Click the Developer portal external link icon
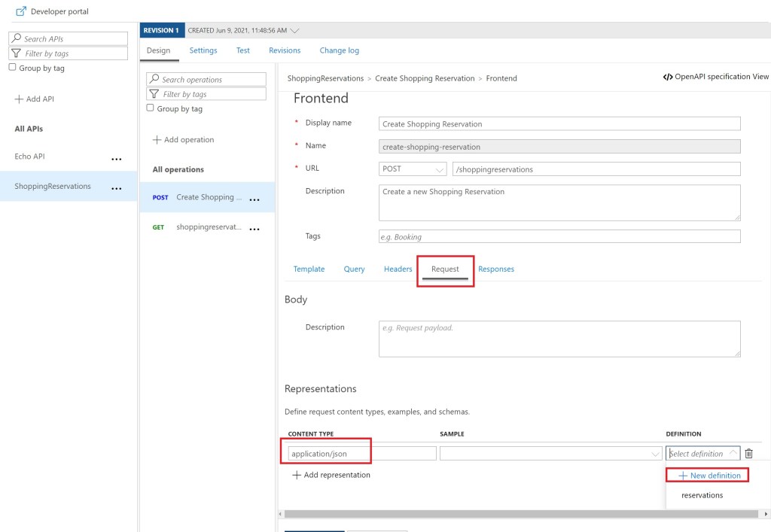Viewport: 771px width, 532px height. [x=21, y=11]
